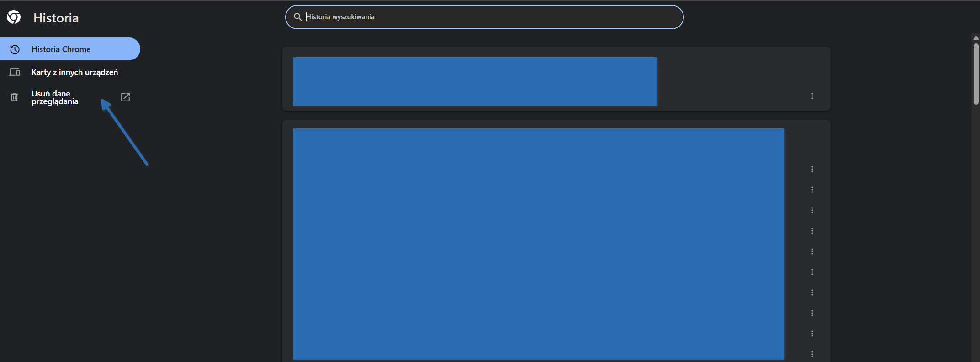Screen dimensions: 980x362
Task: Click the scroll-up arrow atop the scrollbar
Action: pyautogui.click(x=975, y=38)
